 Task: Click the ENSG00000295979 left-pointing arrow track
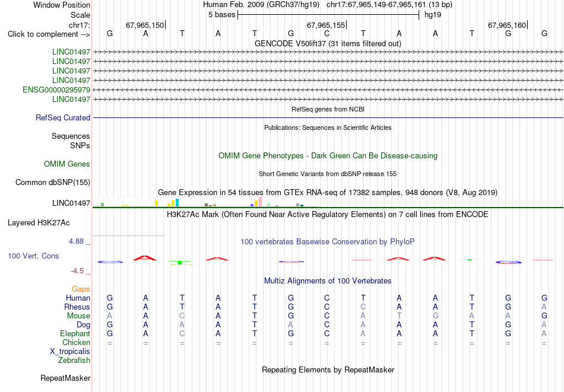click(328, 90)
